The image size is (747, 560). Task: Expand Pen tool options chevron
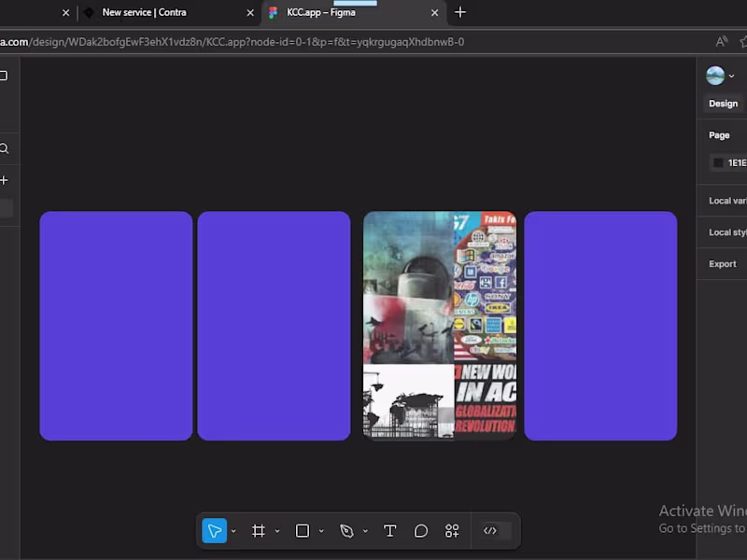tap(365, 531)
